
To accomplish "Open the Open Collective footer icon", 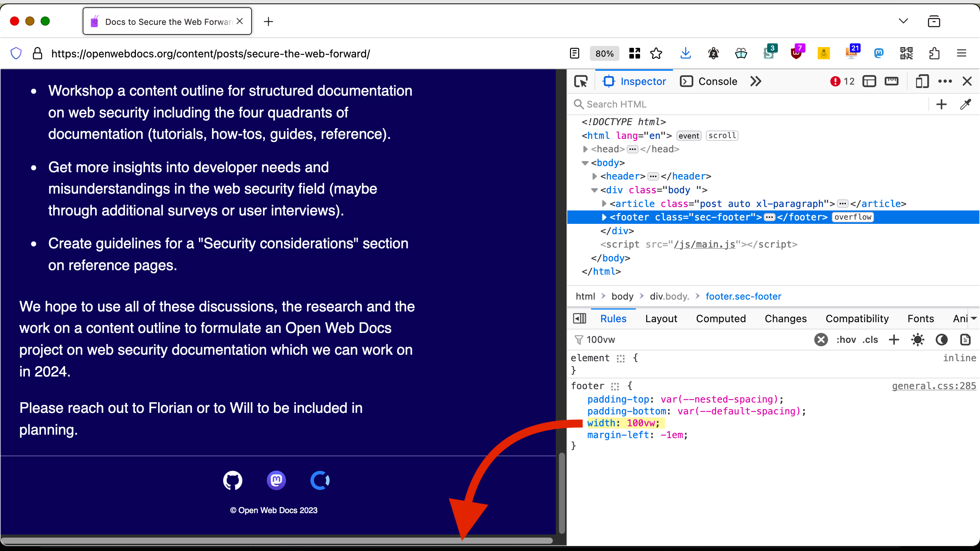I will click(x=320, y=480).
